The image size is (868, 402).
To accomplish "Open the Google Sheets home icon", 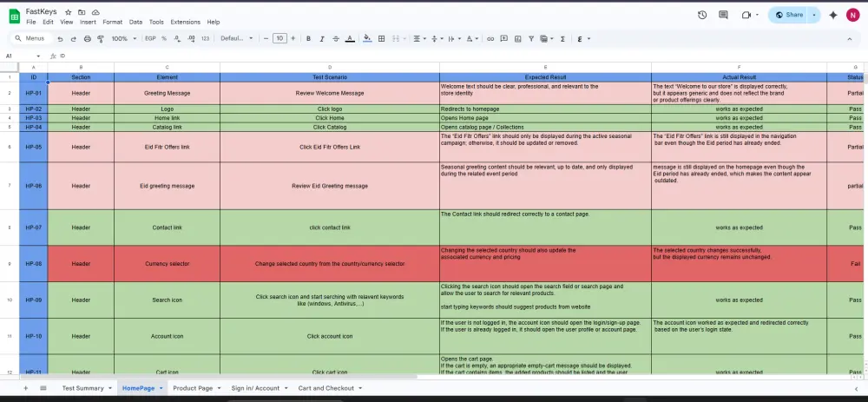I will click(15, 16).
